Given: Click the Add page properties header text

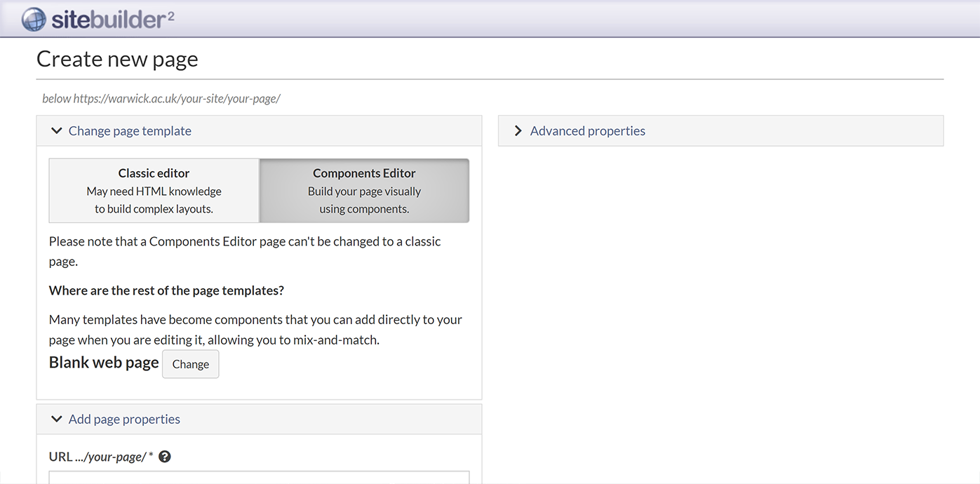Looking at the screenshot, I should pyautogui.click(x=124, y=419).
